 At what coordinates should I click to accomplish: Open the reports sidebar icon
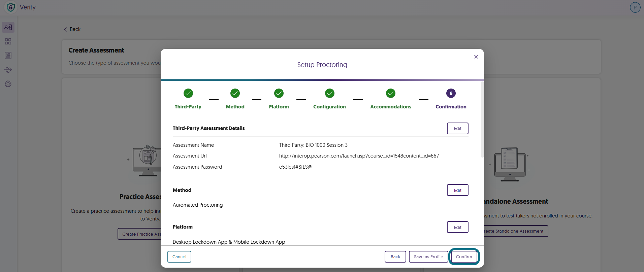(8, 56)
